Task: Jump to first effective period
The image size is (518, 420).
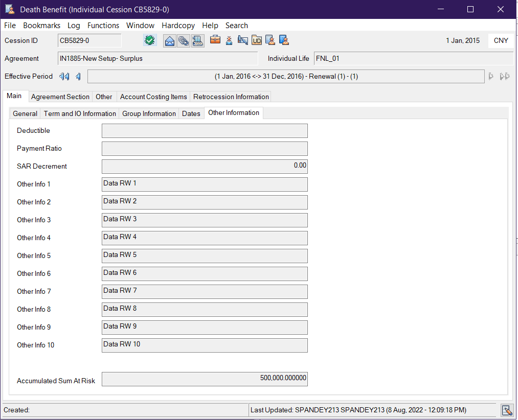Action: (64, 77)
